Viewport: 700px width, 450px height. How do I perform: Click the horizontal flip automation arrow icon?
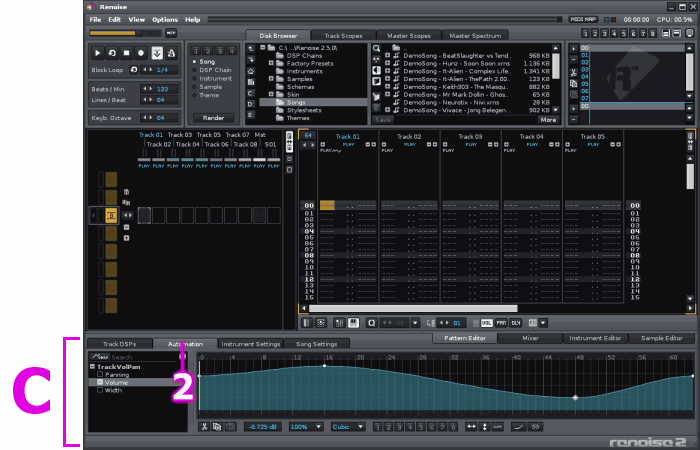tap(471, 427)
